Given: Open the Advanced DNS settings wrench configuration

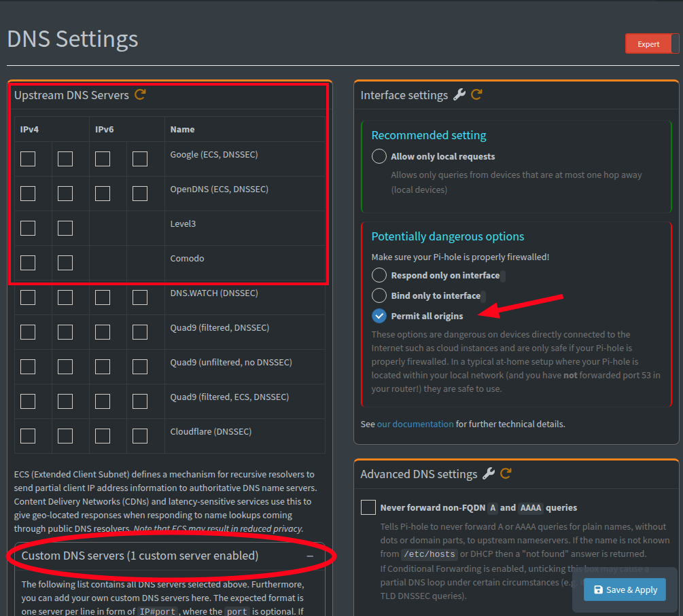Looking at the screenshot, I should 487,473.
